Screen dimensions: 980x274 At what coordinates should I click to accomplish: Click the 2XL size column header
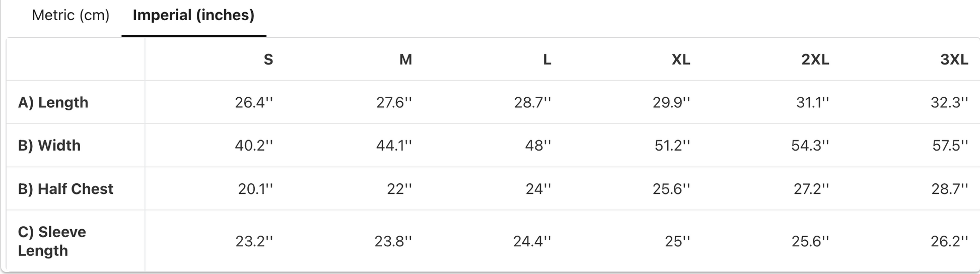point(815,59)
